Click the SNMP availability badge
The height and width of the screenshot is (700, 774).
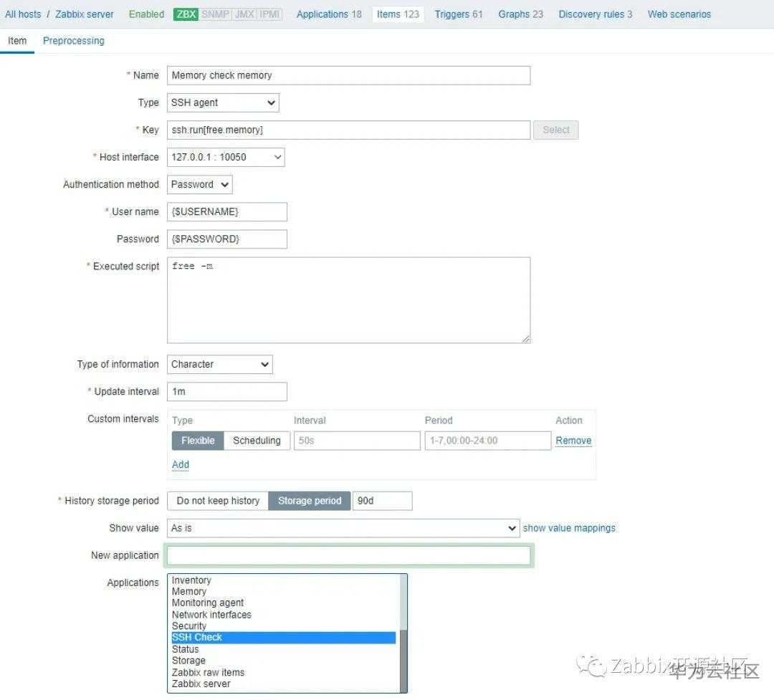pos(215,14)
